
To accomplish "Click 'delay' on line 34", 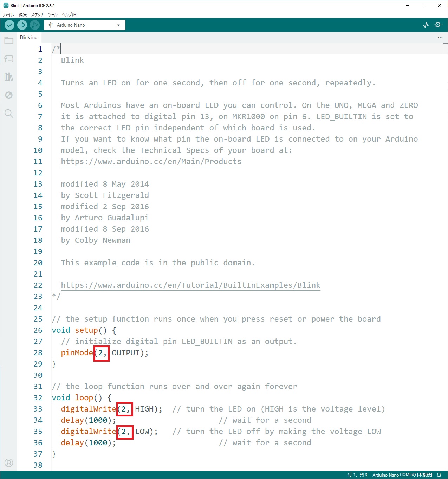I will (x=72, y=420).
